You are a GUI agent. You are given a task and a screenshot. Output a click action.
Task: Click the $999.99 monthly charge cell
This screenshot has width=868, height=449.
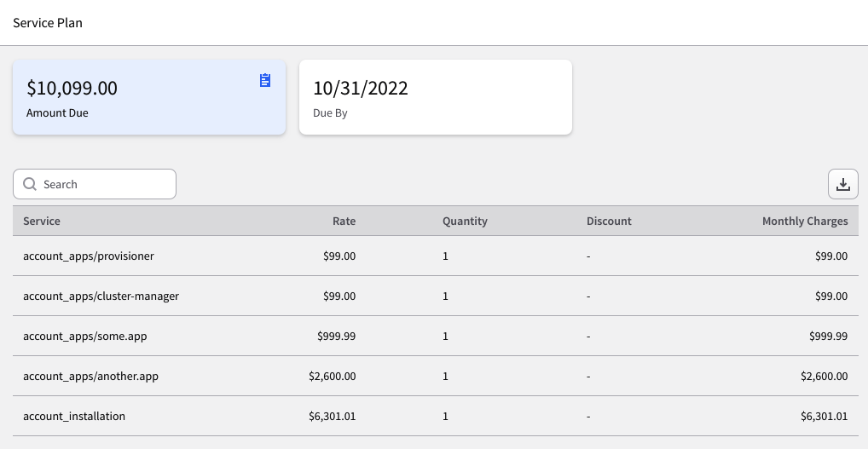pyautogui.click(x=828, y=337)
